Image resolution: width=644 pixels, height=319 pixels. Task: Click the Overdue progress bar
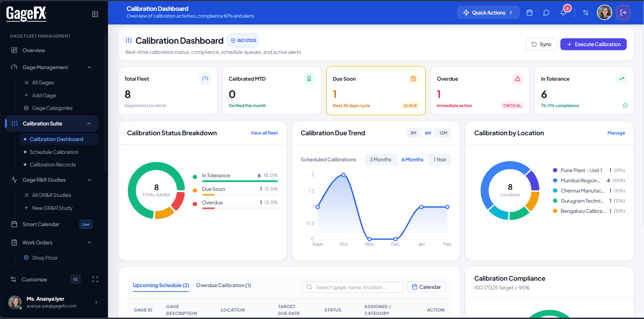coord(240,208)
